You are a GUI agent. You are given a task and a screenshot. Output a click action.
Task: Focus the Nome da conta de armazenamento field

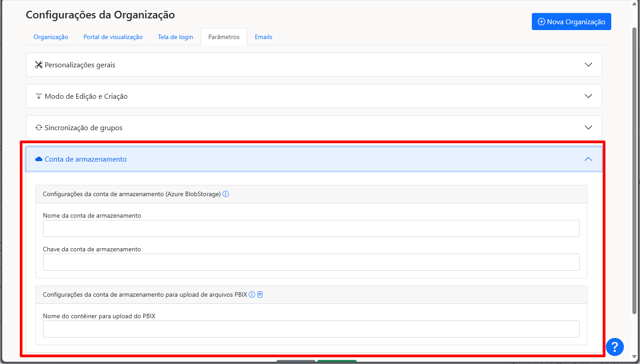(311, 228)
